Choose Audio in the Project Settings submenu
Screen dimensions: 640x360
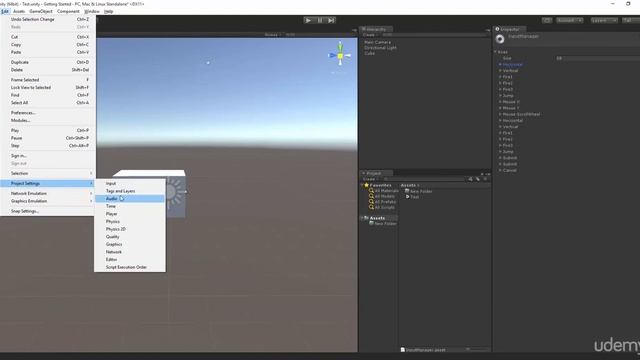[x=130, y=199]
